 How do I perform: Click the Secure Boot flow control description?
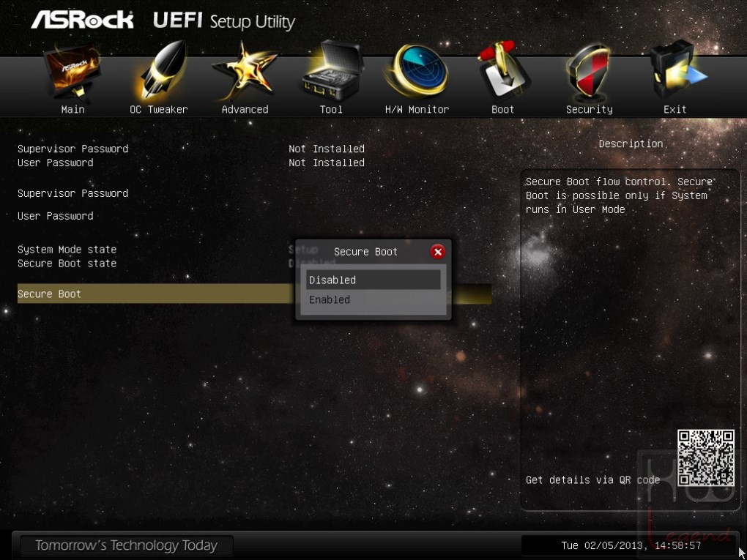tap(620, 195)
